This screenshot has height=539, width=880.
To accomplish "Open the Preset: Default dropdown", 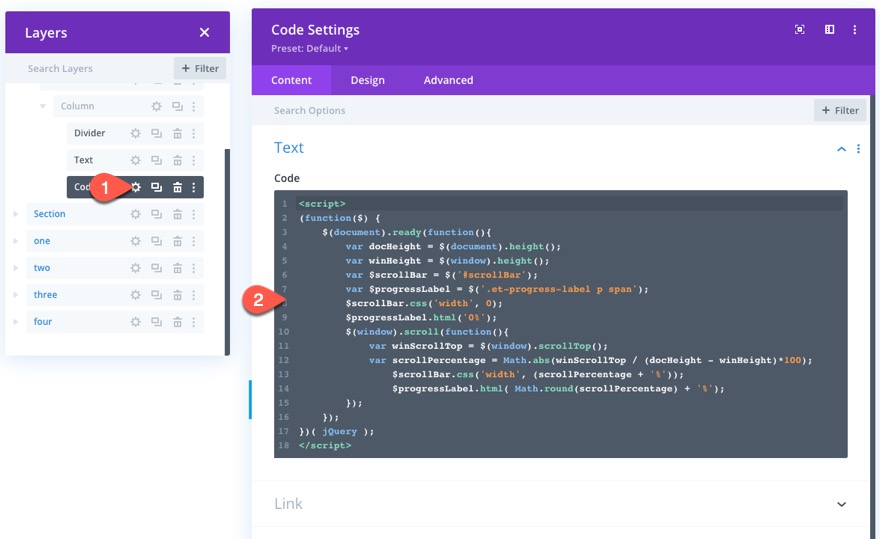I will (x=310, y=48).
